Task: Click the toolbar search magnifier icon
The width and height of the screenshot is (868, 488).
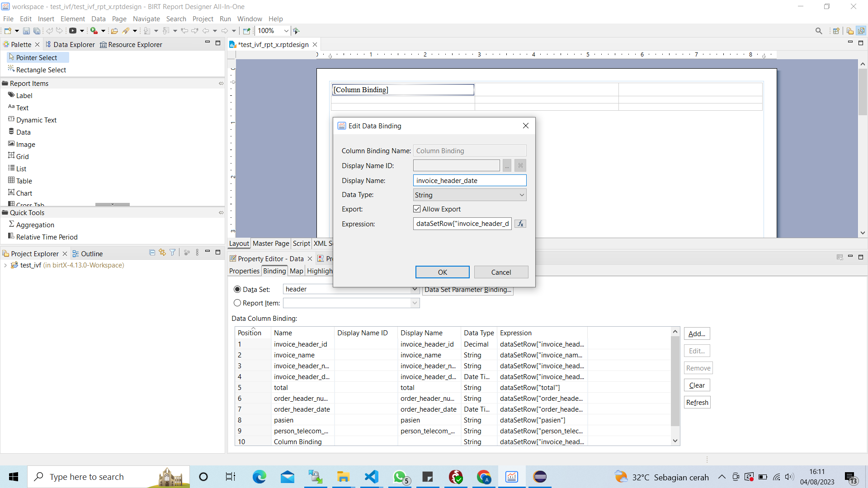Action: click(819, 31)
